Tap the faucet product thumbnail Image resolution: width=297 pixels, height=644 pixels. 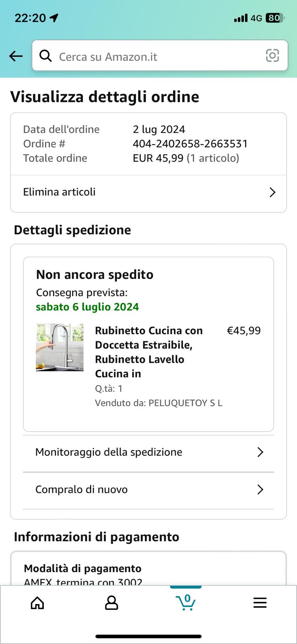(59, 347)
